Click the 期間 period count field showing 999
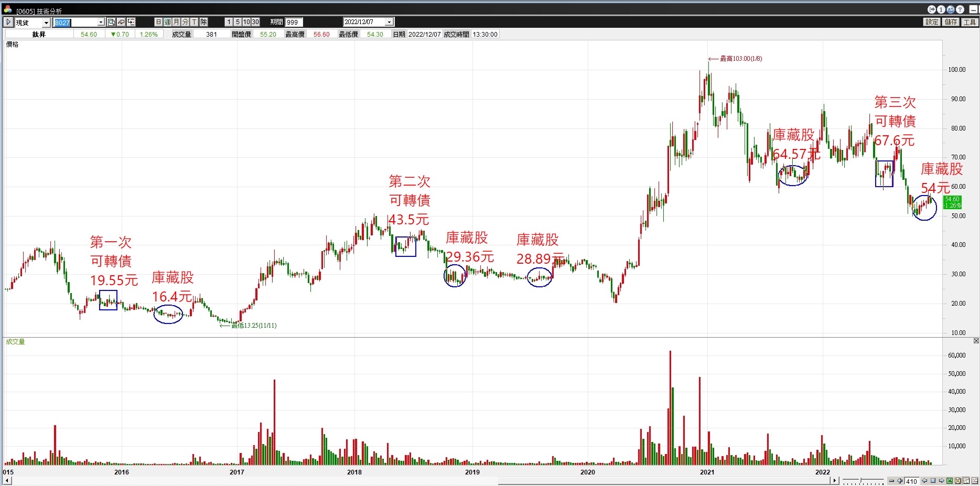Image resolution: width=980 pixels, height=486 pixels. coord(294,22)
